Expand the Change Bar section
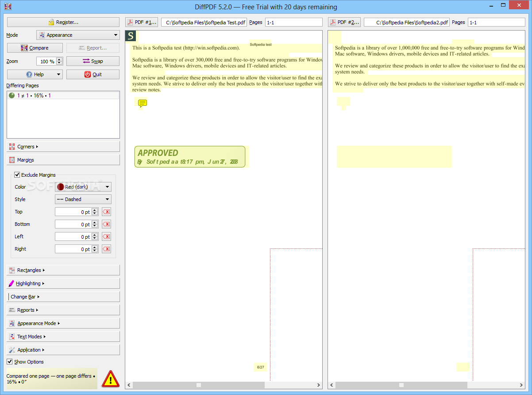532x395 pixels. coord(63,297)
